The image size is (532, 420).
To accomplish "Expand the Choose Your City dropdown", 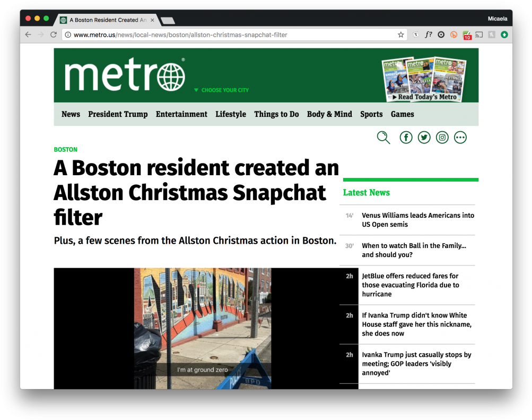I will coord(221,90).
